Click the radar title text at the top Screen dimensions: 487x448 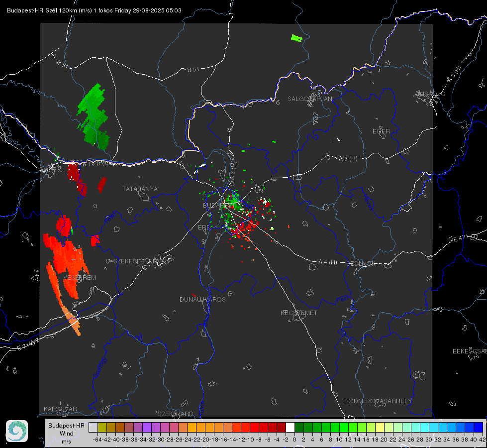(x=94, y=10)
